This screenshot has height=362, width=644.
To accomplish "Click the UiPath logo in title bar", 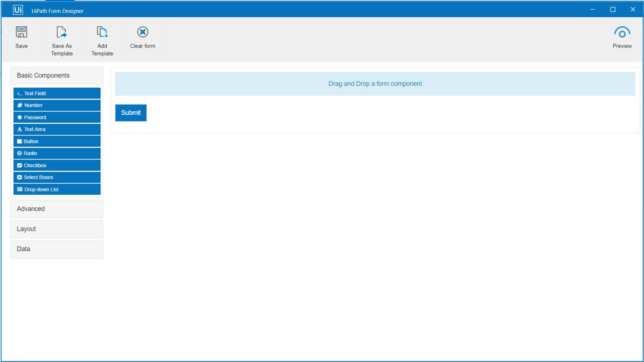I will pyautogui.click(x=18, y=10).
